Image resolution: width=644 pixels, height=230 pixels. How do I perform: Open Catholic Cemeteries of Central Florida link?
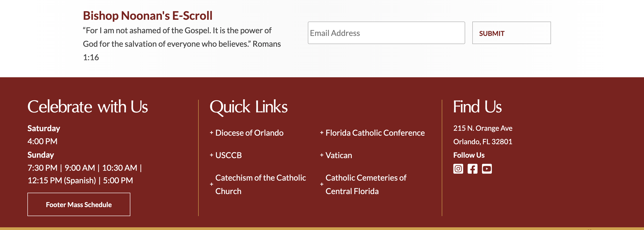click(366, 184)
